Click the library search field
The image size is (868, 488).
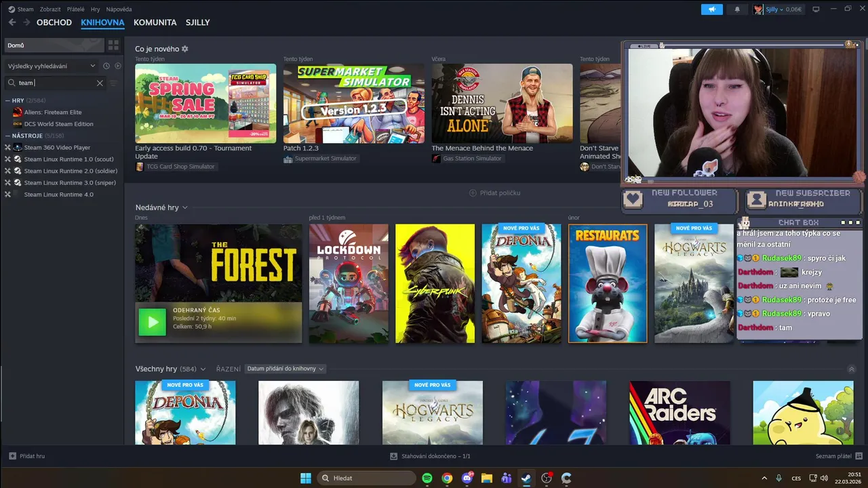point(54,83)
